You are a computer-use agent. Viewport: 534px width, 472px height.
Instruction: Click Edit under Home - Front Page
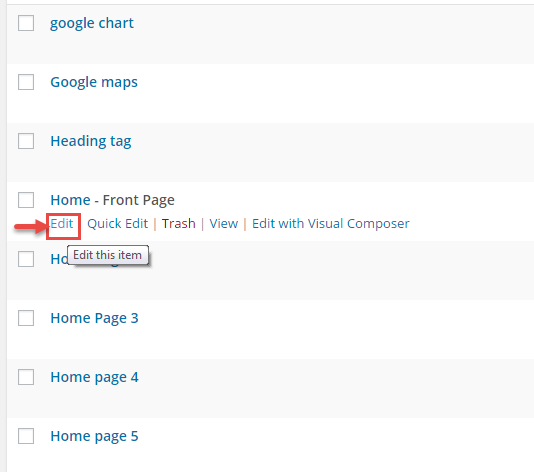(62, 224)
